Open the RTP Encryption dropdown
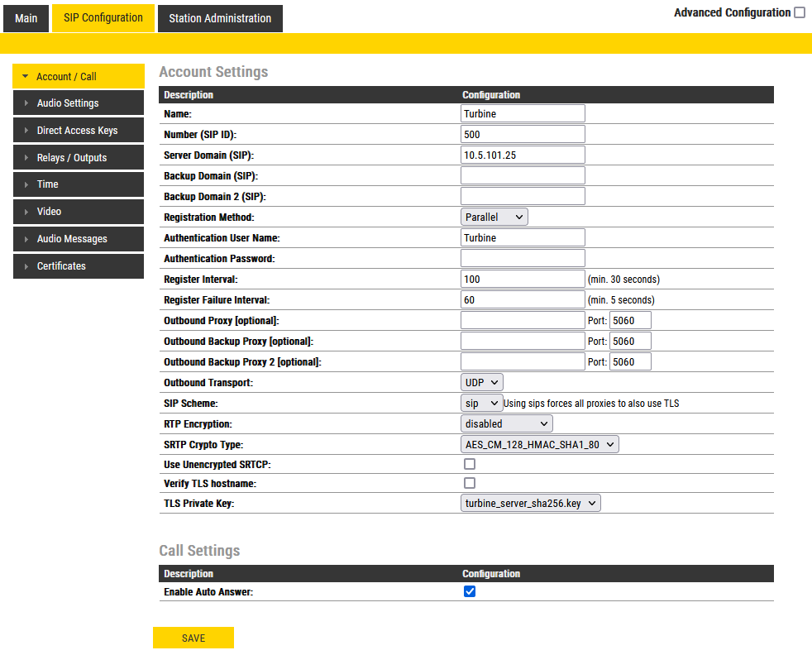812x655 pixels. 506,423
